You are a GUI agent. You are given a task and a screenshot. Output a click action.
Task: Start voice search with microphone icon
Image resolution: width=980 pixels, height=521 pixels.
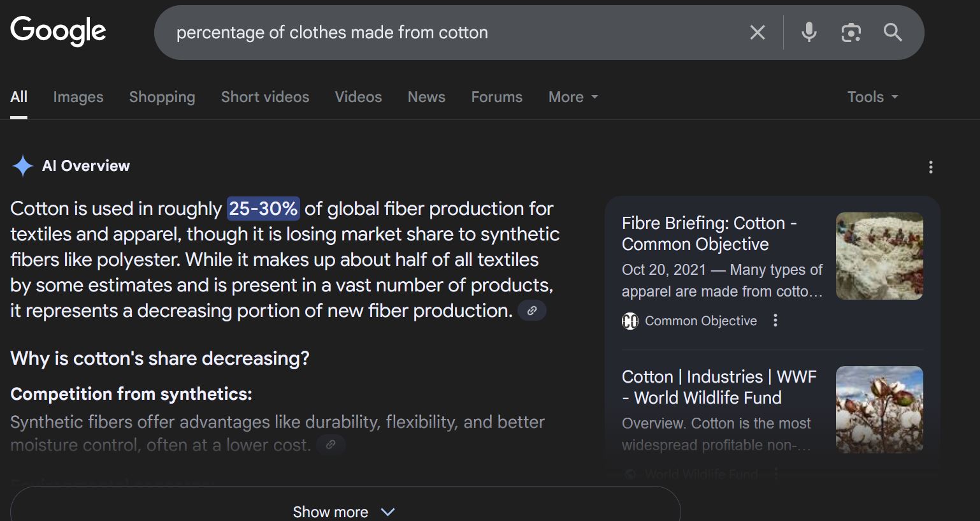809,33
